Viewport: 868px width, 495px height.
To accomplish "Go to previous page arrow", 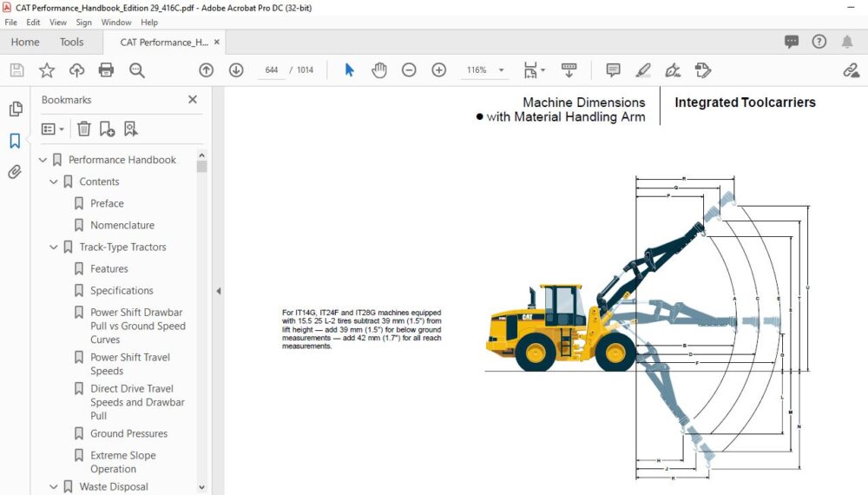I will coord(206,69).
